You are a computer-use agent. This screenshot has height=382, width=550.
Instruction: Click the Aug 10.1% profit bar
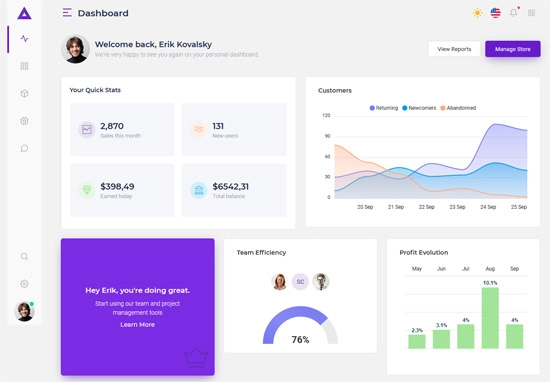pos(490,318)
